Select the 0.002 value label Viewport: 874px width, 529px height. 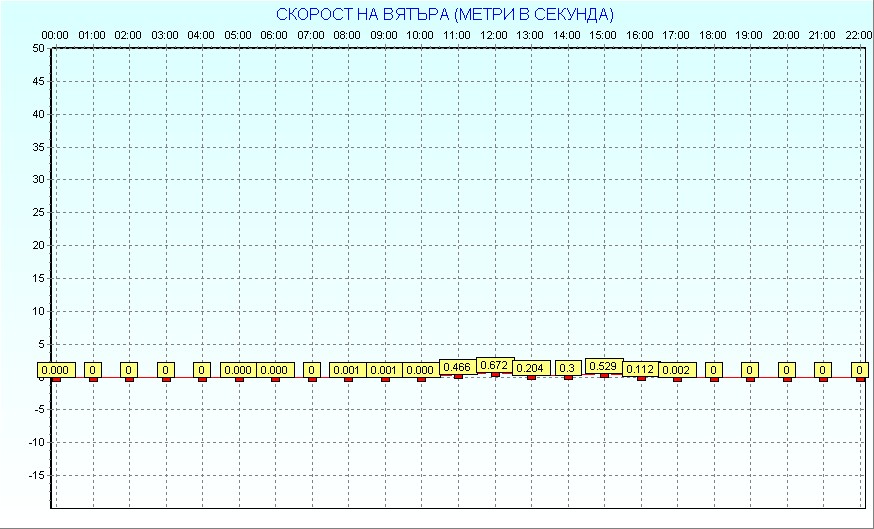point(677,370)
